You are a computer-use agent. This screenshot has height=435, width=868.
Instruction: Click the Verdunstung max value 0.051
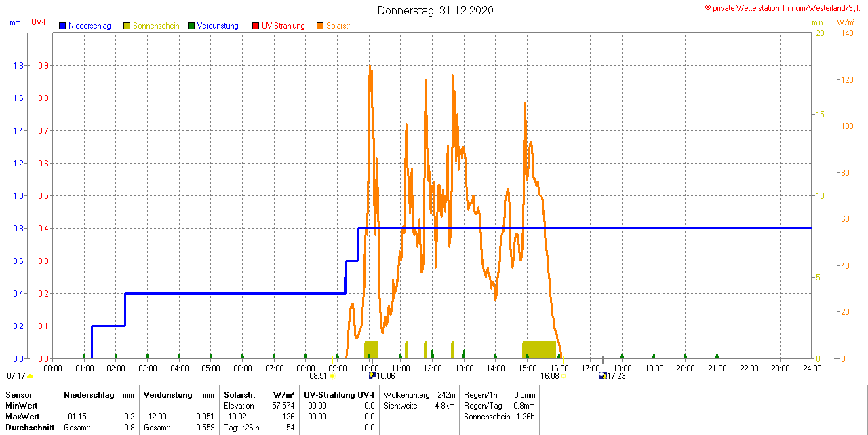point(204,417)
